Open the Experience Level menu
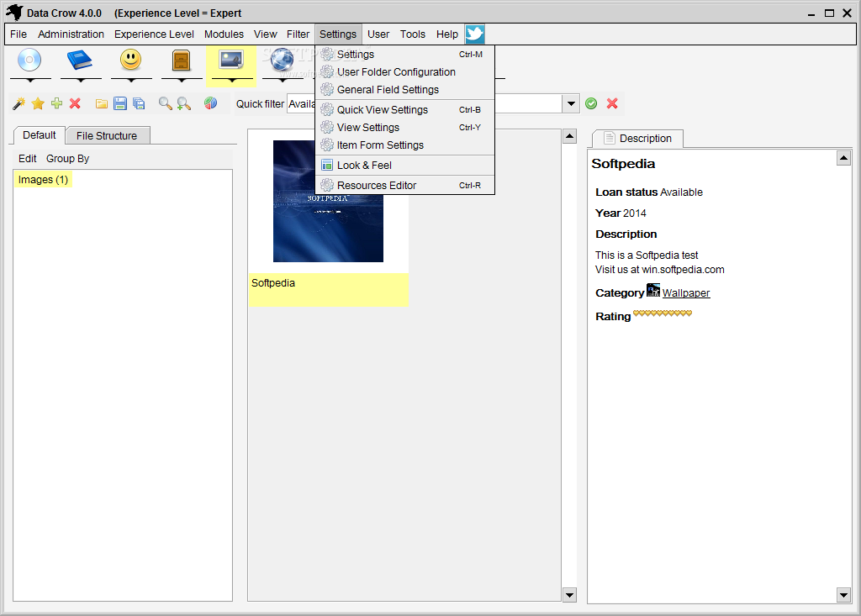The width and height of the screenshot is (861, 616). click(154, 34)
